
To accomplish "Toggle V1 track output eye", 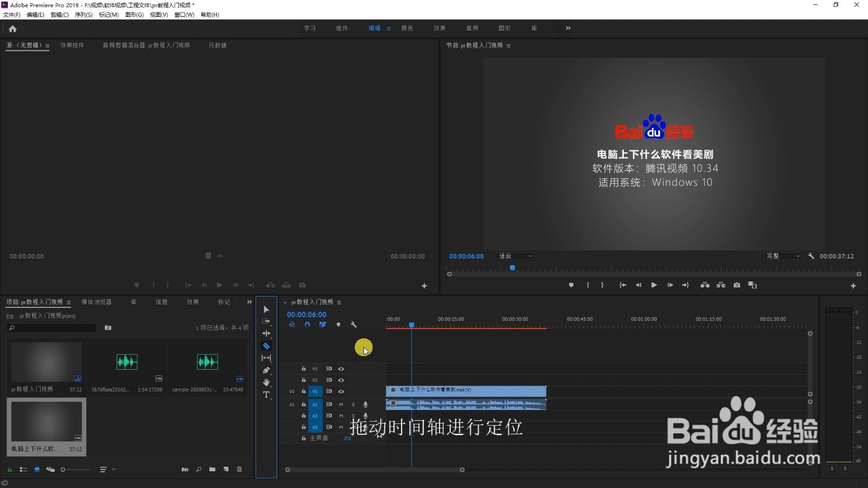I will tap(341, 391).
